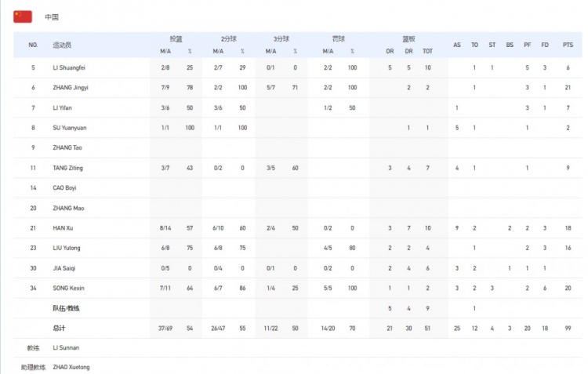Click the 3分球 column header
The image size is (588, 374).
280,38
